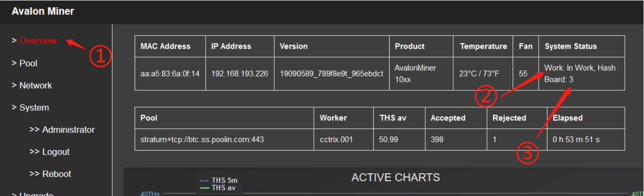Click the worker name cctrix.001
The width and height of the screenshot is (644, 196).
pos(337,139)
